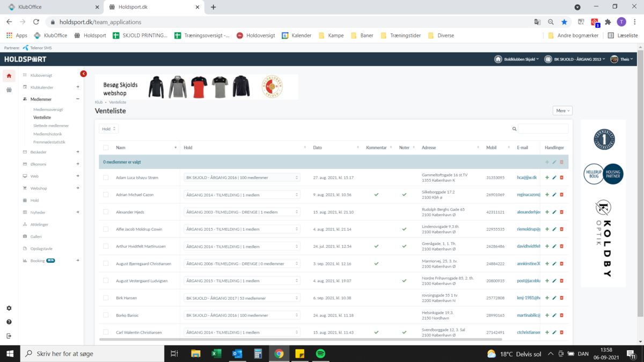
Task: Approve Alfie Jacob Moldrup Cowin with plus icon
Action: coord(547,229)
